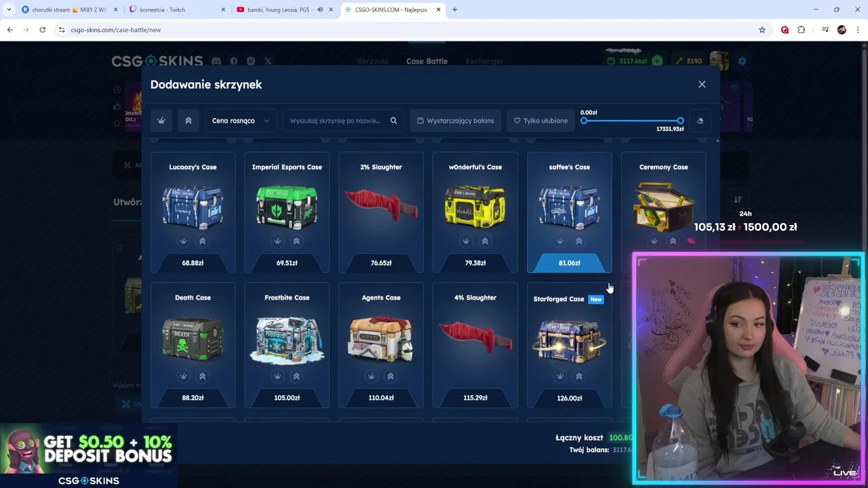Click the double-chevron icon on saffee's Case

click(x=579, y=241)
